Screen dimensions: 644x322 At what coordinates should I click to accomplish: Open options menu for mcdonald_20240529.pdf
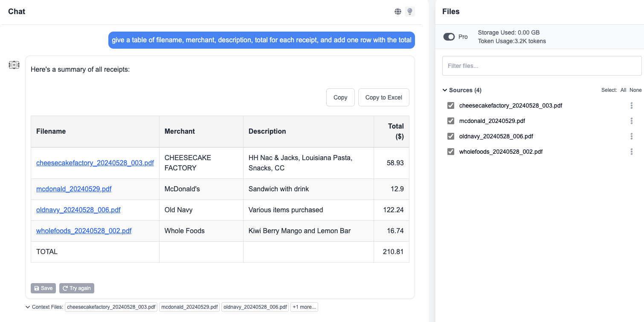click(632, 121)
